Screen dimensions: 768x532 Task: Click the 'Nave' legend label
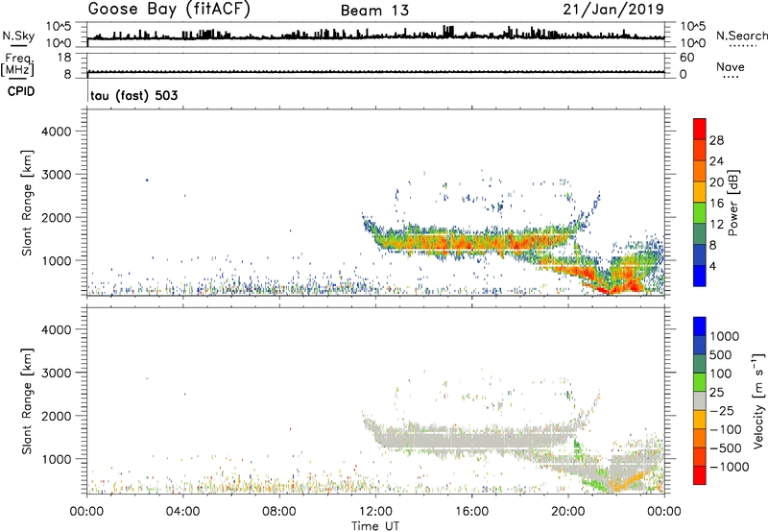click(x=731, y=66)
